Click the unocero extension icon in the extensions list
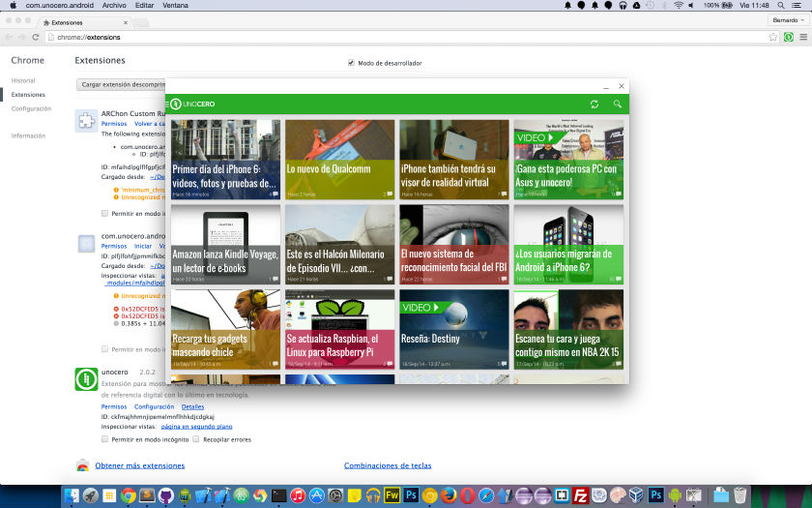This screenshot has height=508, width=812. [x=86, y=379]
